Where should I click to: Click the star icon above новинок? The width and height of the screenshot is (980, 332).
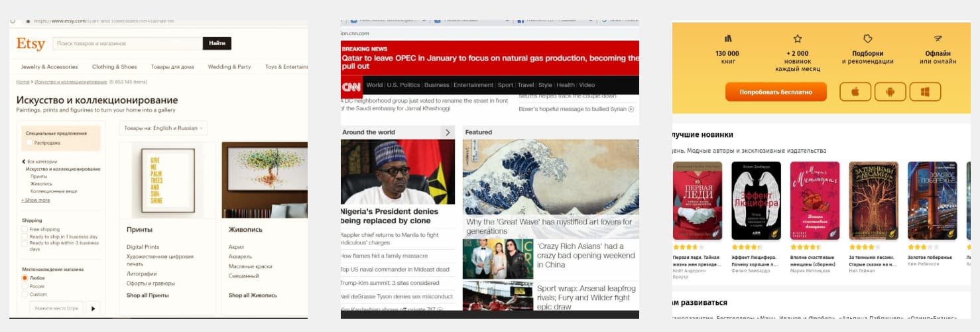798,39
